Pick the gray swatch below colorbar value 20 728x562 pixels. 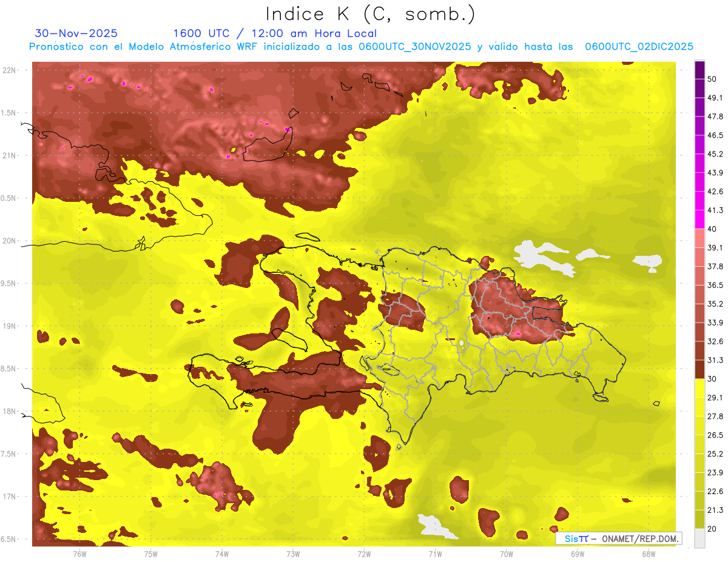coord(699,538)
